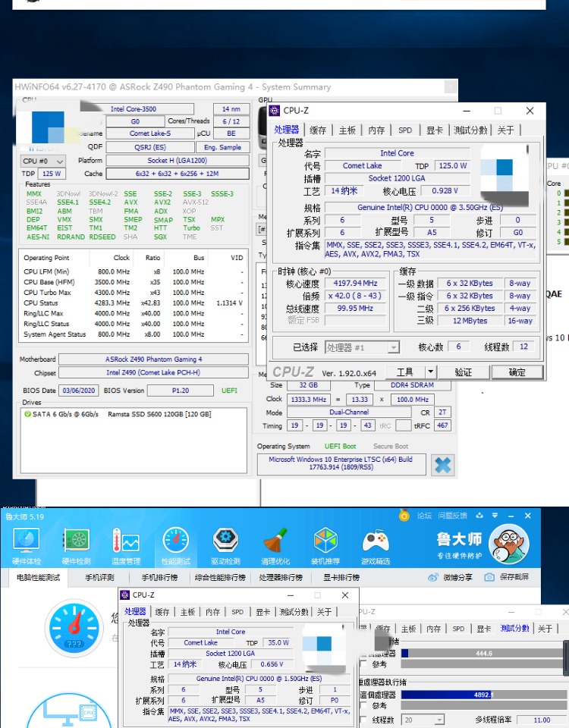Click the 验证 button in CPU-Z

click(x=463, y=372)
